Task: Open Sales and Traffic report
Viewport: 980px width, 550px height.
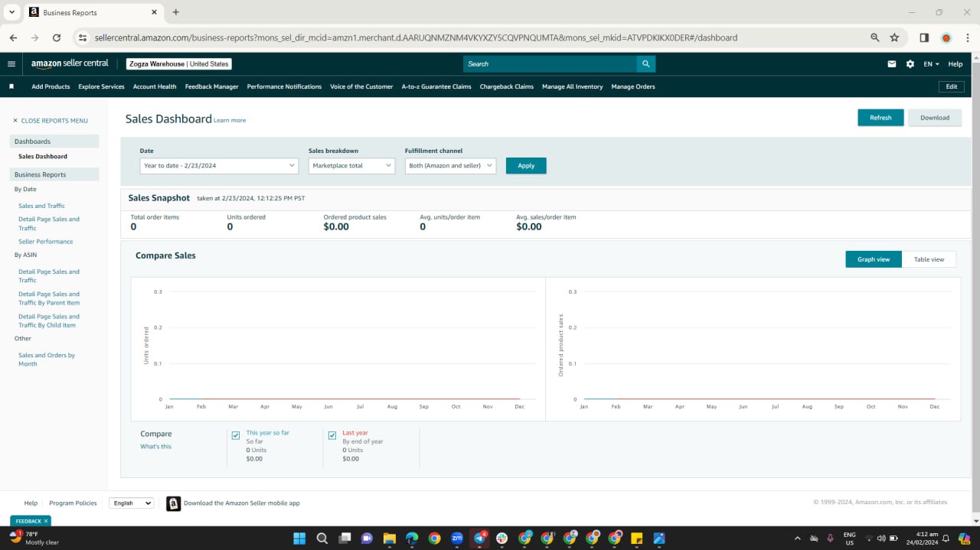Action: click(x=41, y=206)
